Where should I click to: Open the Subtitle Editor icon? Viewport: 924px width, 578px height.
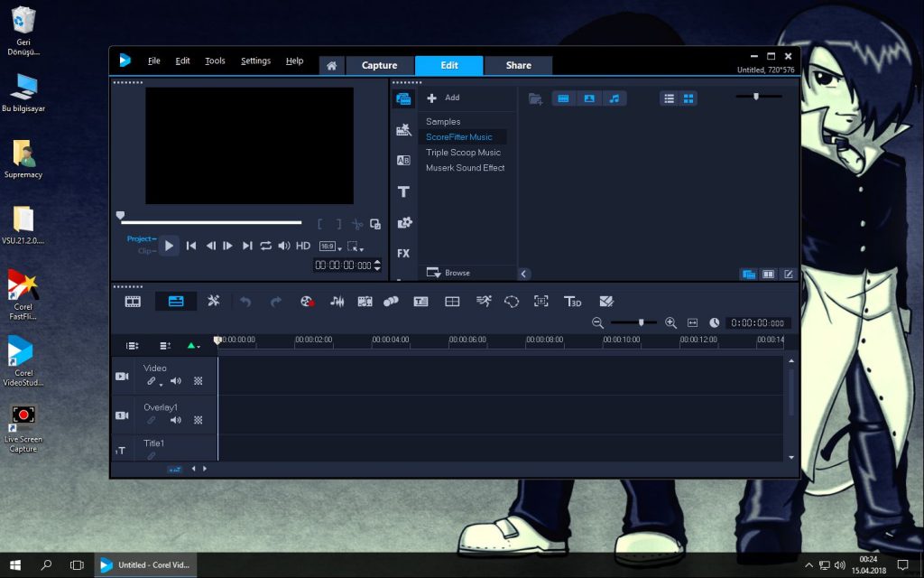pyautogui.click(x=420, y=302)
